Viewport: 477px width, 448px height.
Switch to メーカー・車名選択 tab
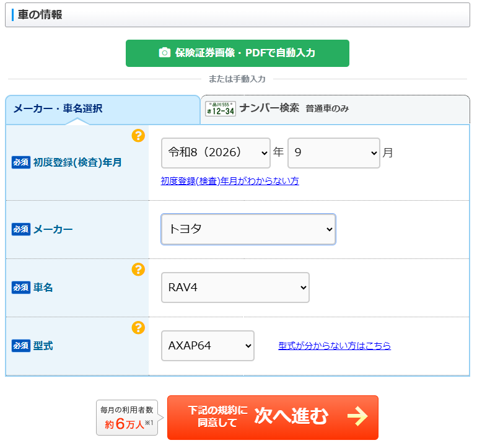tap(103, 109)
